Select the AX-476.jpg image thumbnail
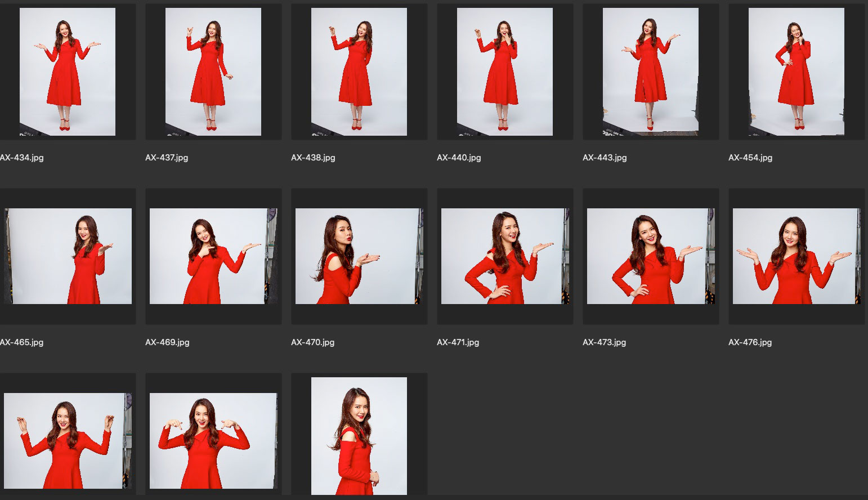 click(796, 256)
